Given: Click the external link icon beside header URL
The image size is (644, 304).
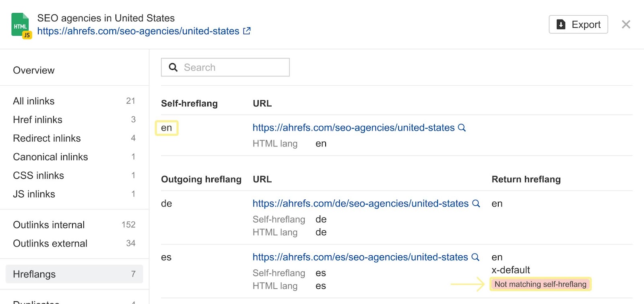Looking at the screenshot, I should pos(247,31).
